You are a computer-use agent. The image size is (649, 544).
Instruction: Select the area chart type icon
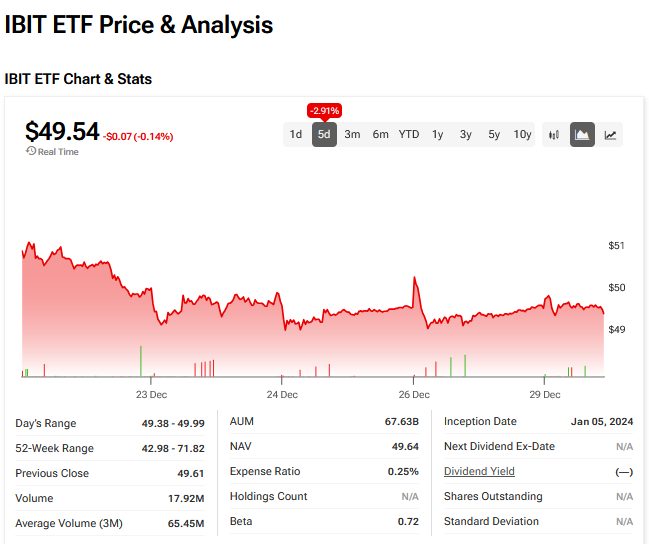click(582, 134)
